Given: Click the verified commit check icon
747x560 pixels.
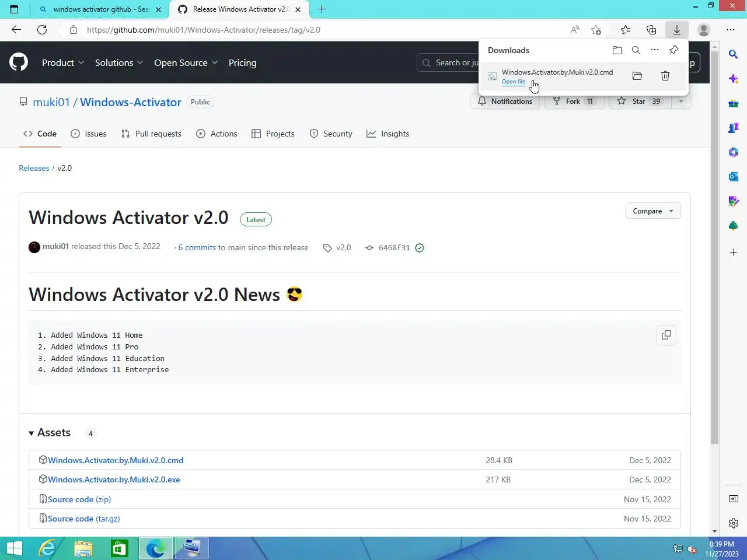Looking at the screenshot, I should click(420, 248).
